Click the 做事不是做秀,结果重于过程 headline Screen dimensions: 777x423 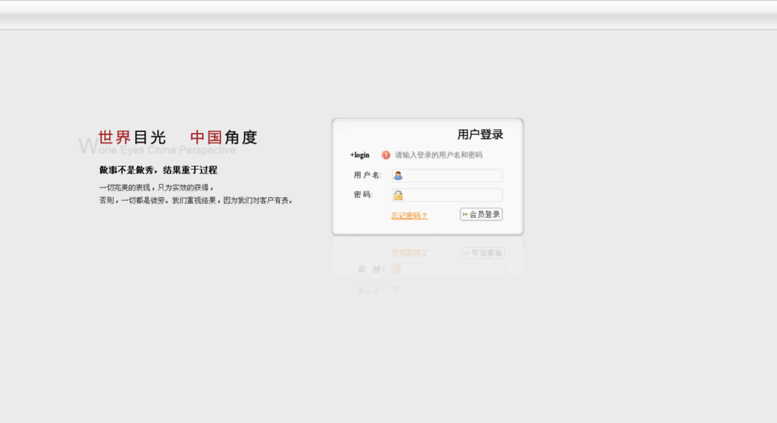pyautogui.click(x=158, y=170)
